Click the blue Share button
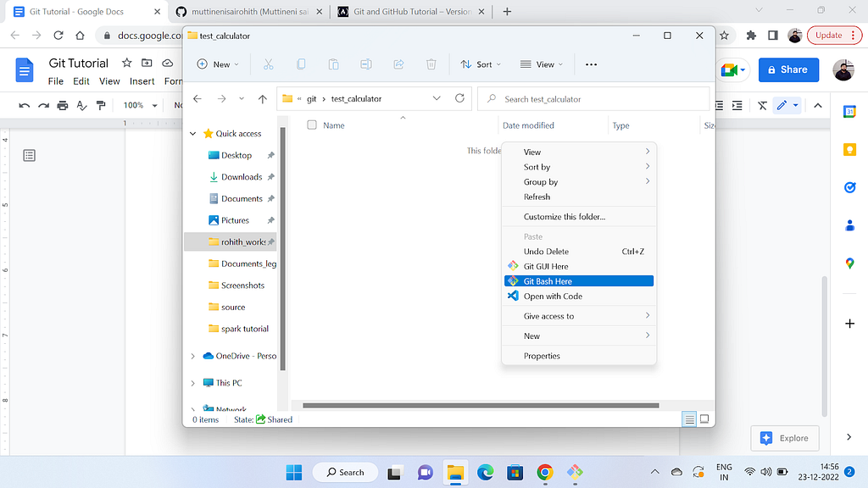 (x=788, y=69)
